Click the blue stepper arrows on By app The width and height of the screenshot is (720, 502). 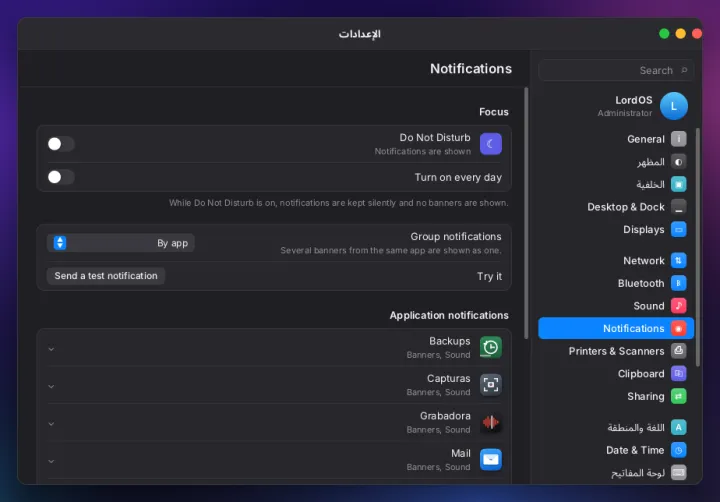pyautogui.click(x=60, y=243)
